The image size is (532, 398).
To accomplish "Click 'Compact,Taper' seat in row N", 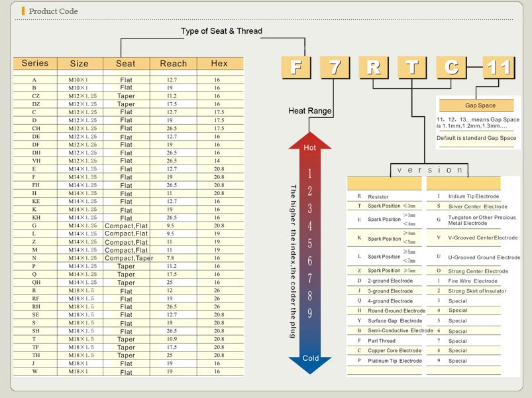I will pos(129,258).
